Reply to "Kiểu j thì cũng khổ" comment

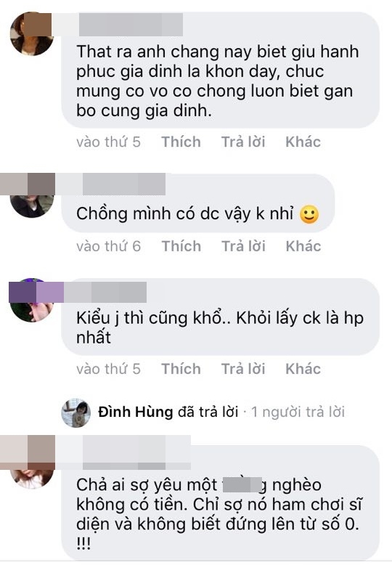[243, 370]
